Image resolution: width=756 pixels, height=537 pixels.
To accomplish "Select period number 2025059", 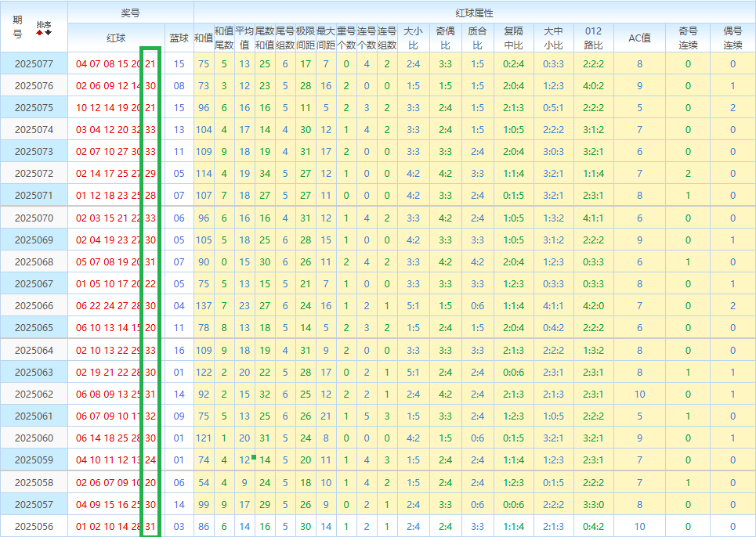I will tap(34, 460).
